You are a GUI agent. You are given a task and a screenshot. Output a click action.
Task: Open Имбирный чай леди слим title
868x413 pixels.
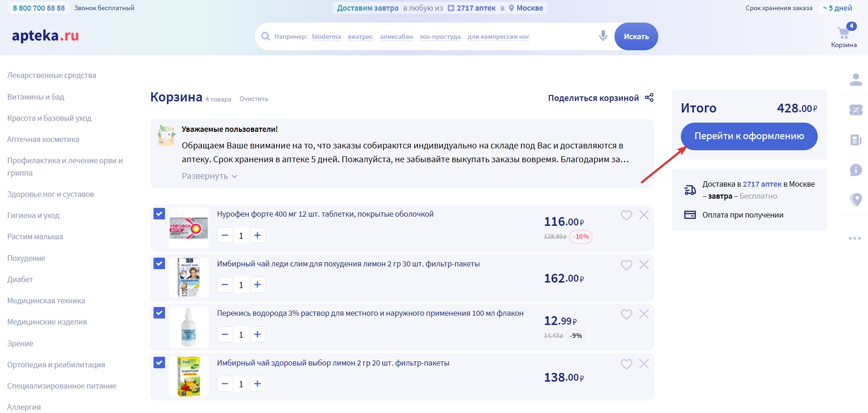point(348,264)
